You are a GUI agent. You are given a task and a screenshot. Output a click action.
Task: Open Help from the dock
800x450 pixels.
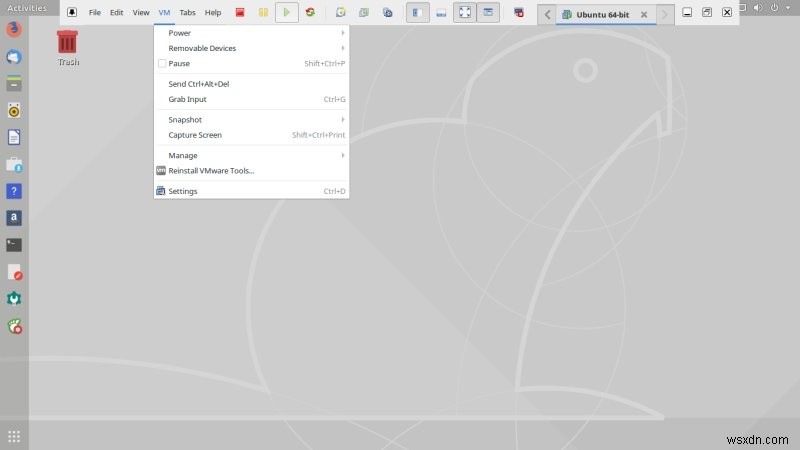(14, 191)
